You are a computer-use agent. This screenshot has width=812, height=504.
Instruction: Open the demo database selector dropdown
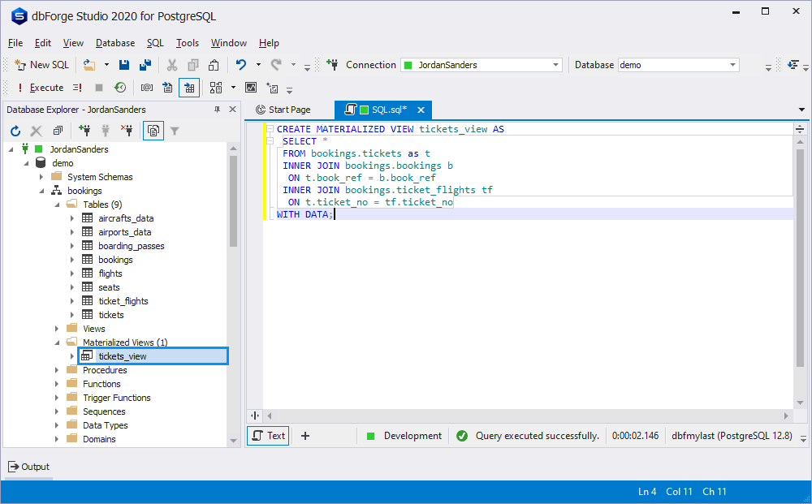click(733, 64)
